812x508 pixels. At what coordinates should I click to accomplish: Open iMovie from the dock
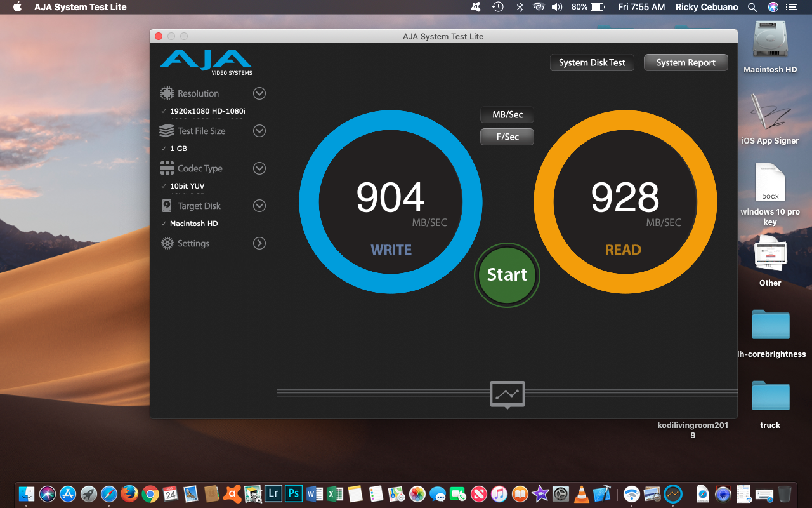point(540,493)
